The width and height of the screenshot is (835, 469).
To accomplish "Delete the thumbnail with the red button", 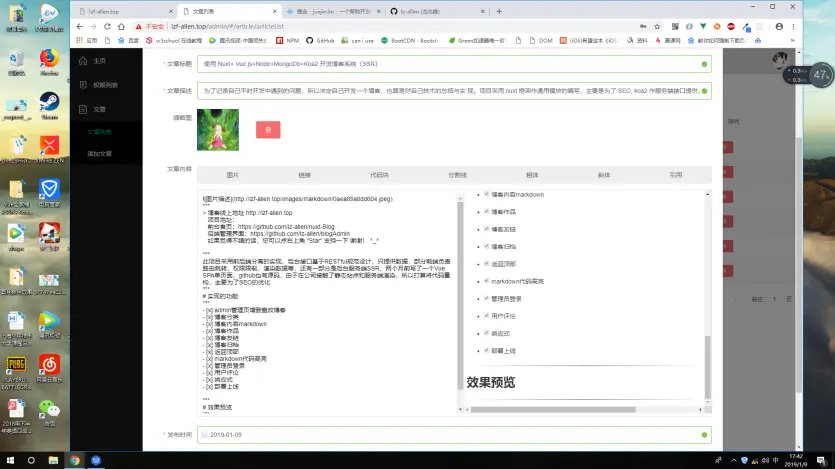I will click(268, 130).
